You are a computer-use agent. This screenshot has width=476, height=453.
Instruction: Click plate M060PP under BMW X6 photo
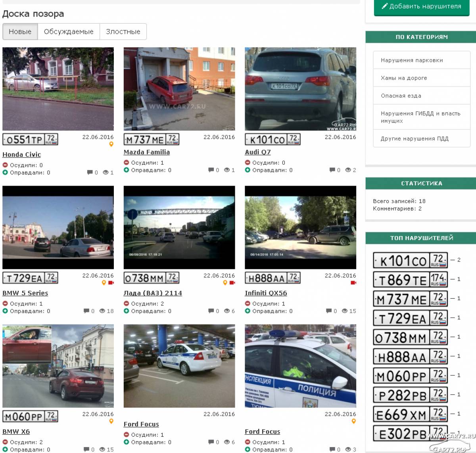pyautogui.click(x=31, y=416)
